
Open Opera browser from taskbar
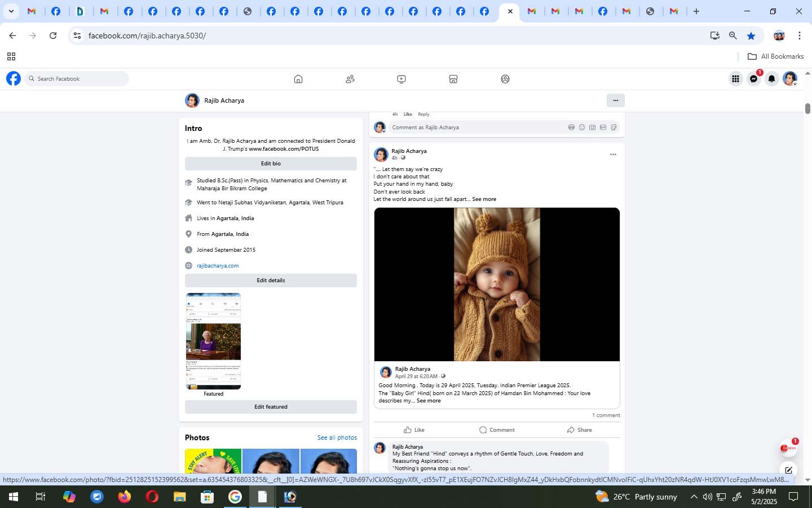click(152, 497)
